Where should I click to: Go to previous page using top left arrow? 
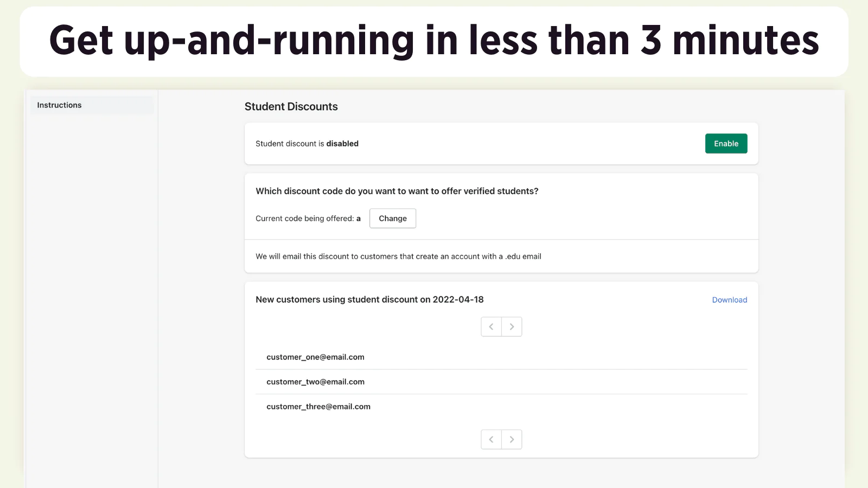[x=491, y=327]
